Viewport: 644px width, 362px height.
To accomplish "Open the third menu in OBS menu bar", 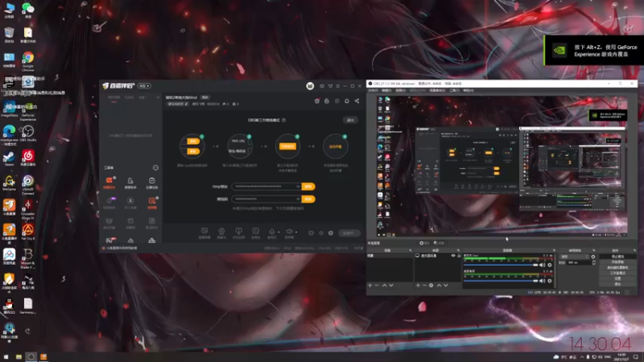I will coord(400,91).
